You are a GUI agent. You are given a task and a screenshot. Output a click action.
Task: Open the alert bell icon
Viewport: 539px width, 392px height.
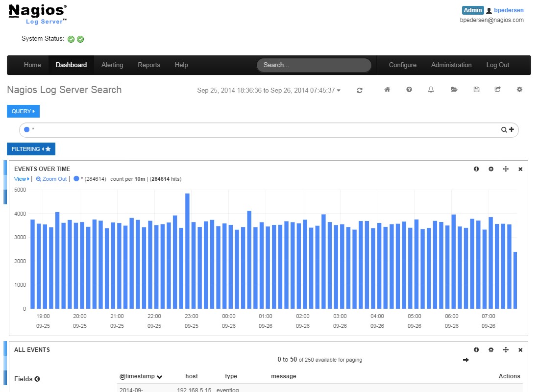click(x=431, y=90)
